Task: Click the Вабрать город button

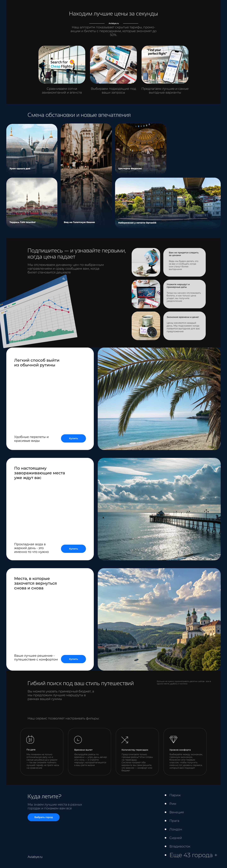Action: point(43,817)
